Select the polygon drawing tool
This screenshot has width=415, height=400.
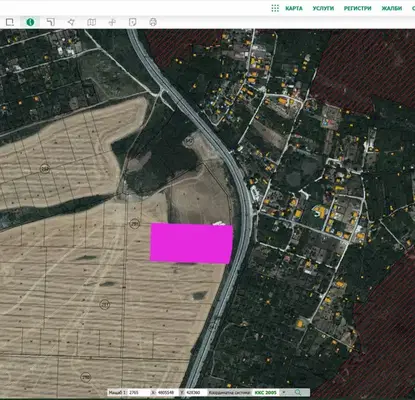(x=71, y=22)
